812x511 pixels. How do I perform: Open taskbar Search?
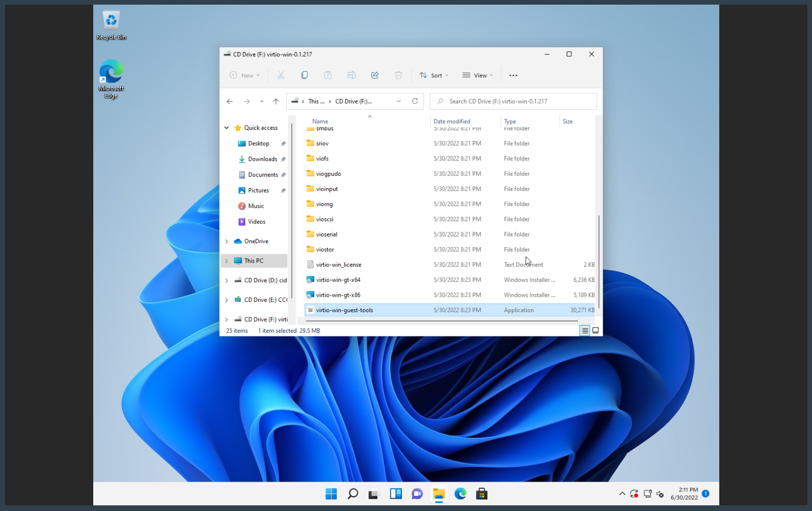pyautogui.click(x=353, y=494)
